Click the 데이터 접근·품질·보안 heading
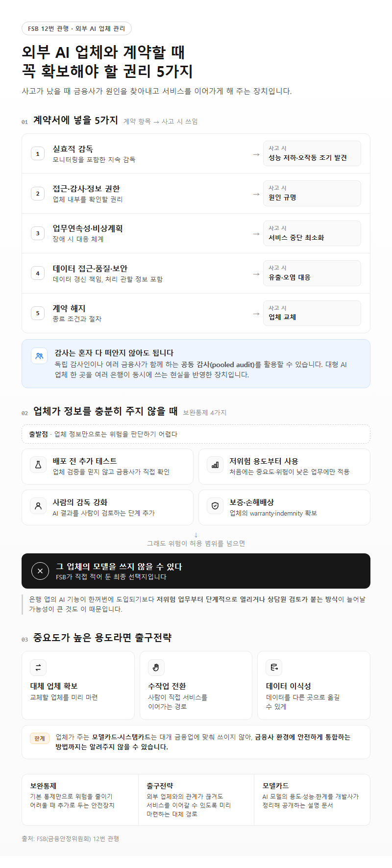Screen dimensions: 392x868 90,269
